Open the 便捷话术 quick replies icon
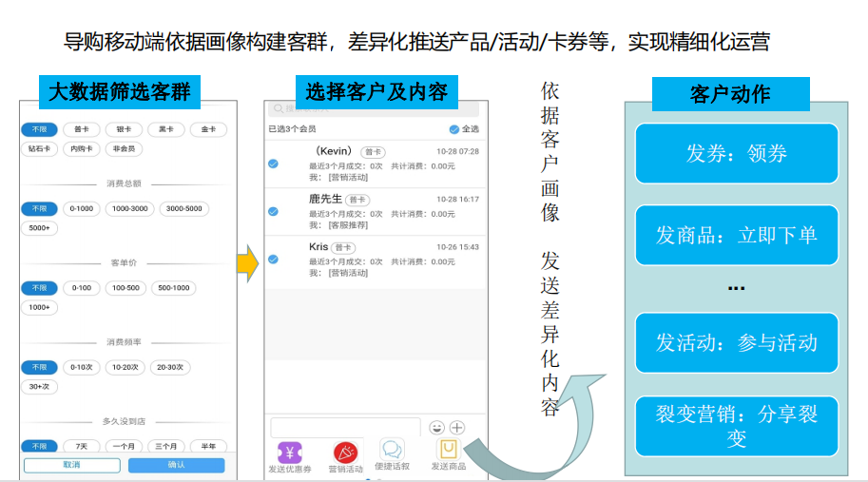Screen dimensions: 868x482 tap(392, 449)
